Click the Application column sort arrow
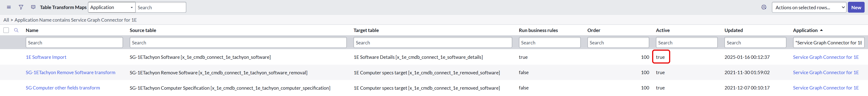 (x=821, y=30)
